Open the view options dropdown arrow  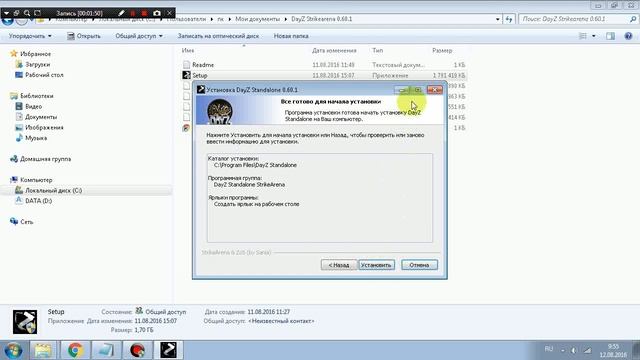[x=593, y=36]
